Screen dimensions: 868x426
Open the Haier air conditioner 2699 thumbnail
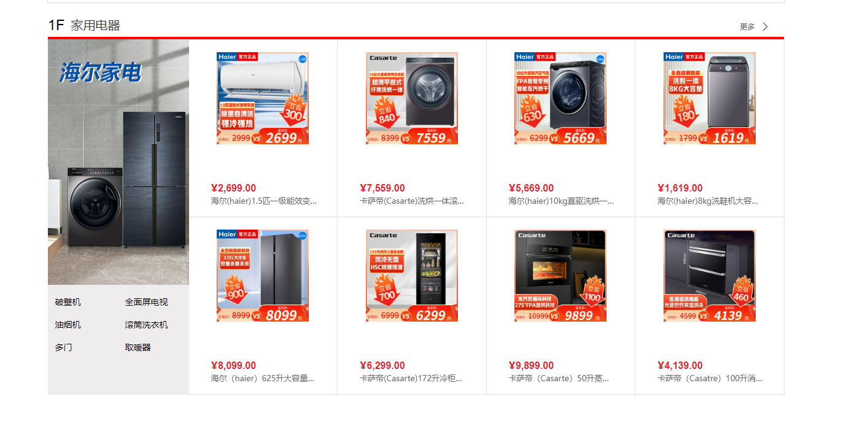pos(263,98)
